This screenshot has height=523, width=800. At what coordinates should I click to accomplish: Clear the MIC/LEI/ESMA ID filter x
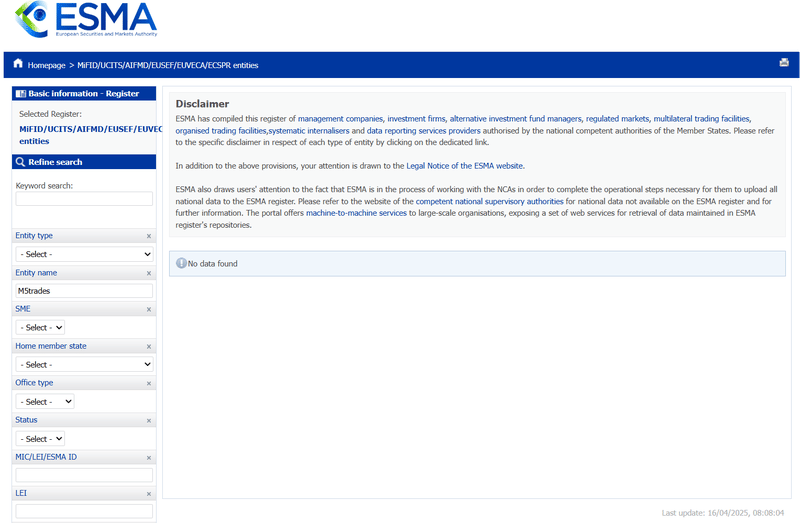click(149, 458)
